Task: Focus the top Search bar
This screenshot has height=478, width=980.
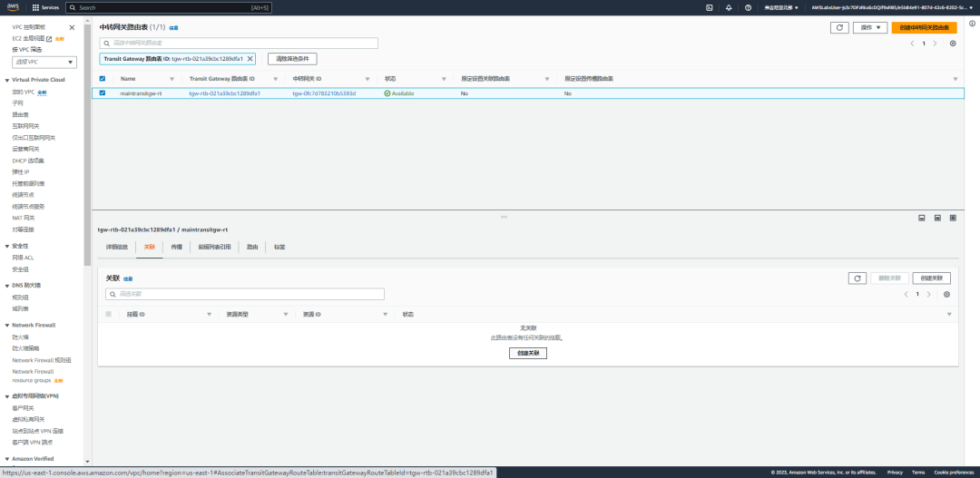Action: pos(169,7)
